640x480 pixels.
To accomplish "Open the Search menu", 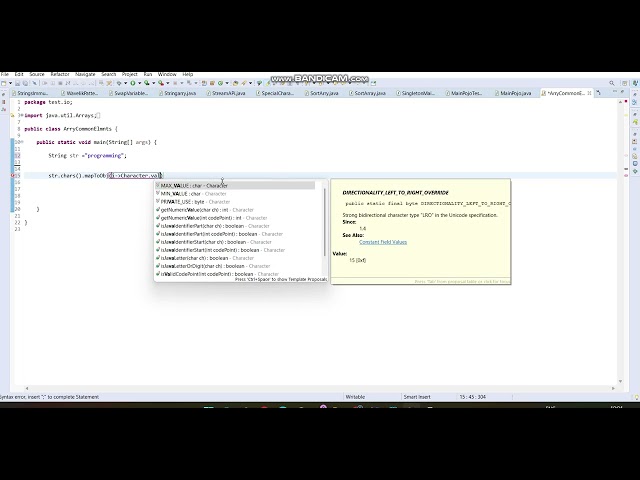I will (x=109, y=74).
